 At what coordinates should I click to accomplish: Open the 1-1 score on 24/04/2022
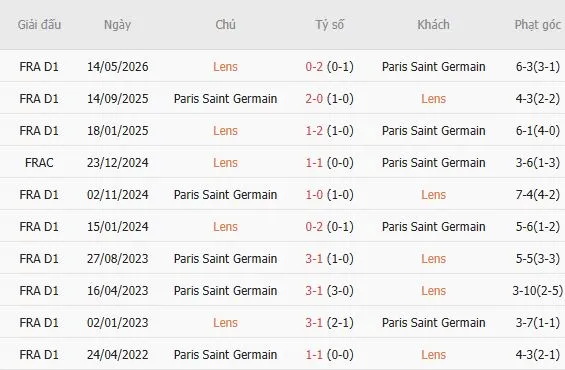coord(314,355)
